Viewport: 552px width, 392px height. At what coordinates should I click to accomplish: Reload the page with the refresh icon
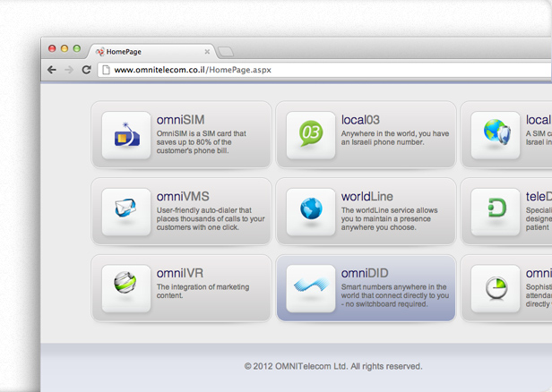pos(86,70)
